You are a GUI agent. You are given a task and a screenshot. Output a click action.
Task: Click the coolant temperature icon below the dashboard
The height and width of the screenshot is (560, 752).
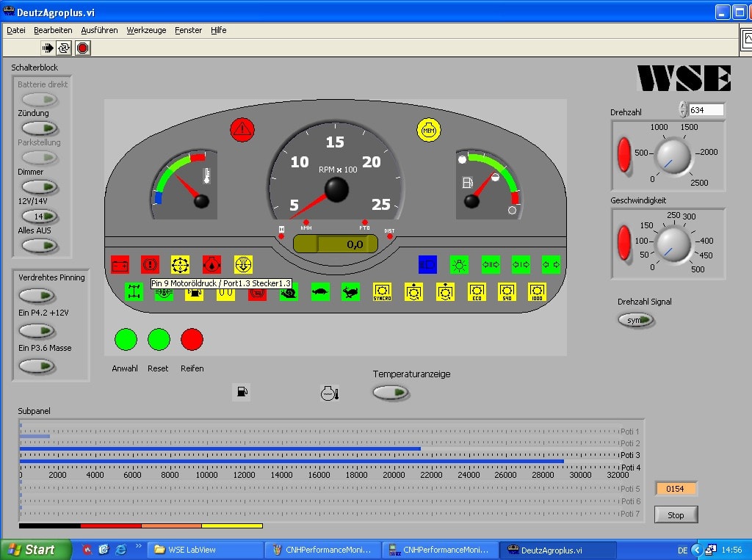(x=330, y=393)
